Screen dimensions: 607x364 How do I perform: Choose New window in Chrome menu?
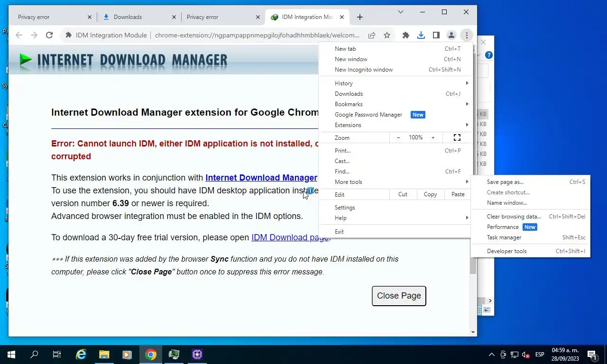(x=396, y=59)
